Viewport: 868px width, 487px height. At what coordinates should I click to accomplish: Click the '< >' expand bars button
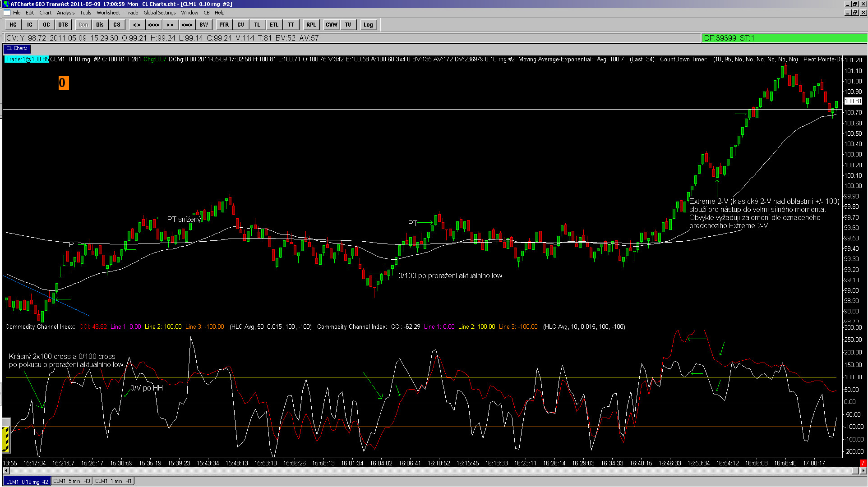click(137, 25)
